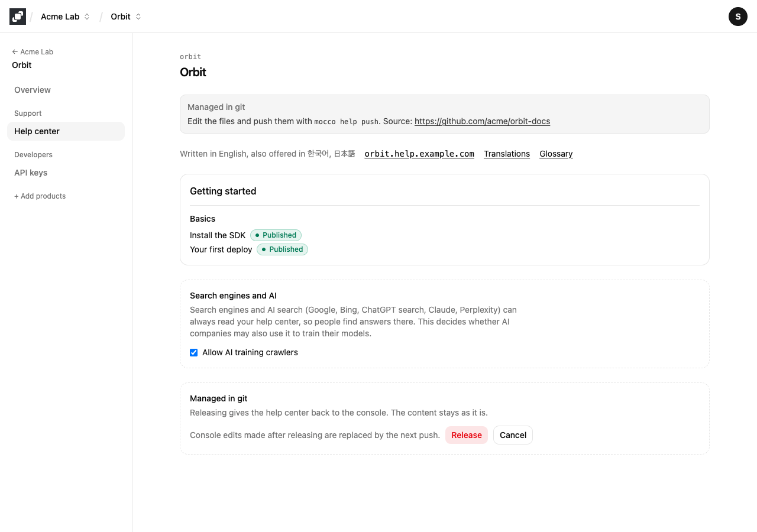Confirm Release of git management
The height and width of the screenshot is (532, 757).
click(x=467, y=435)
